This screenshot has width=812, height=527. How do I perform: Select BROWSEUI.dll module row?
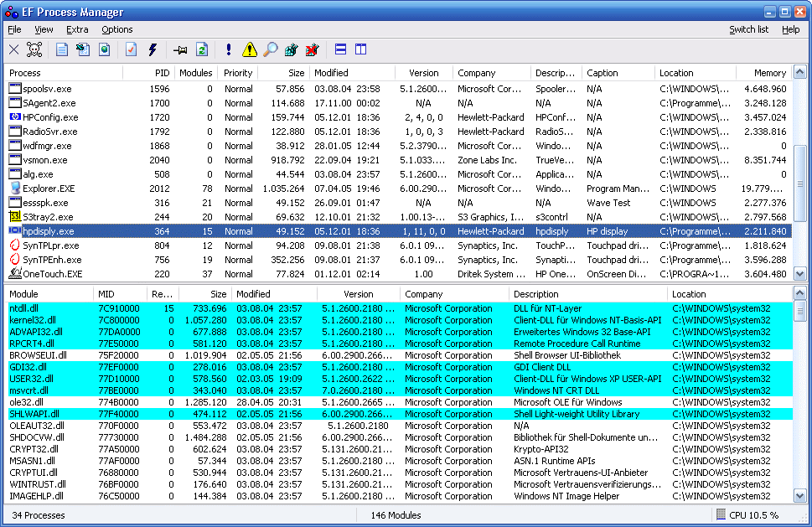(399, 355)
